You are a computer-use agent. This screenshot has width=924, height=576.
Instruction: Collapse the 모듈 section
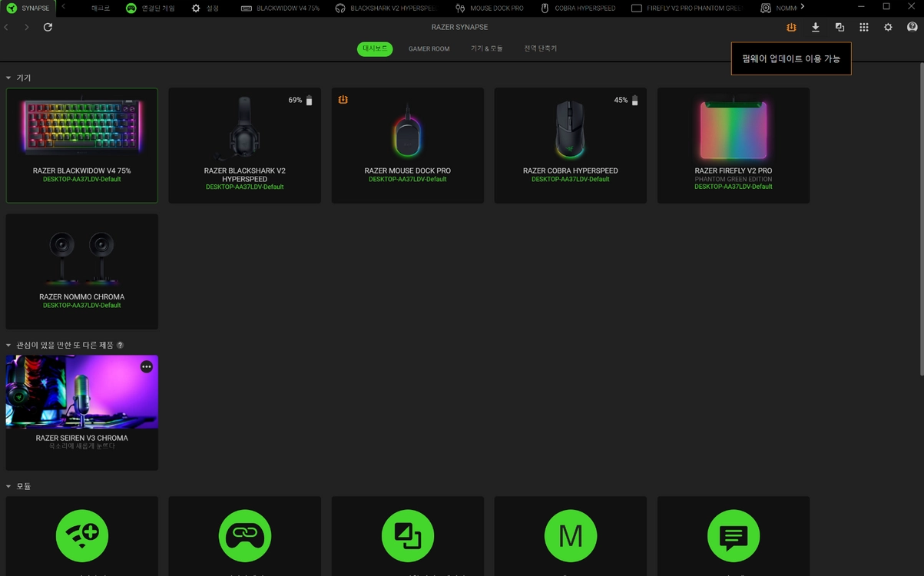8,487
